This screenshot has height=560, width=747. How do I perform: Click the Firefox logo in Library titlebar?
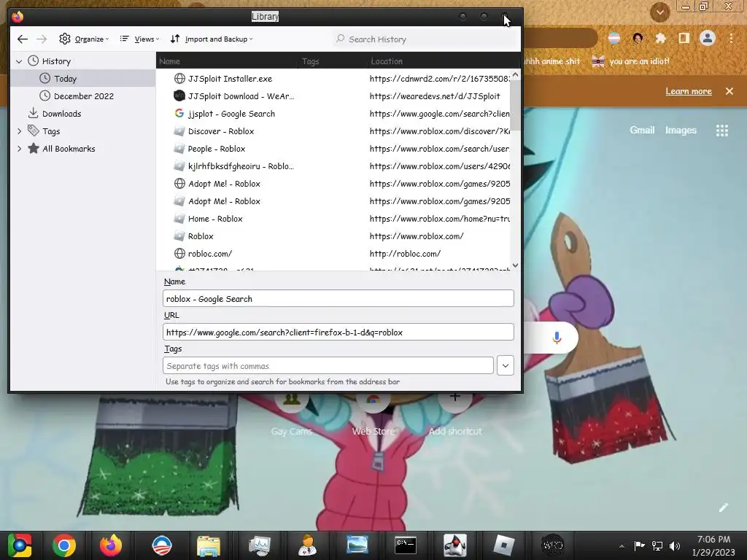(18, 17)
